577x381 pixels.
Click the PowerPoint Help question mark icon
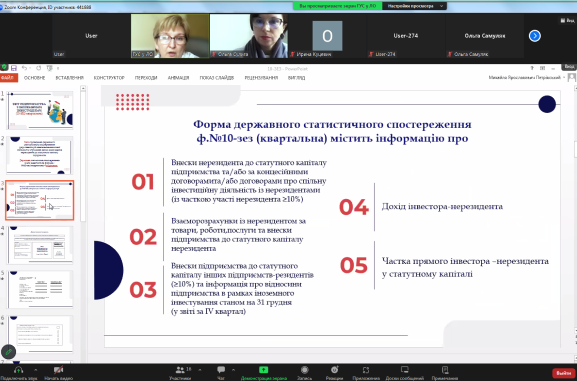coord(532,68)
